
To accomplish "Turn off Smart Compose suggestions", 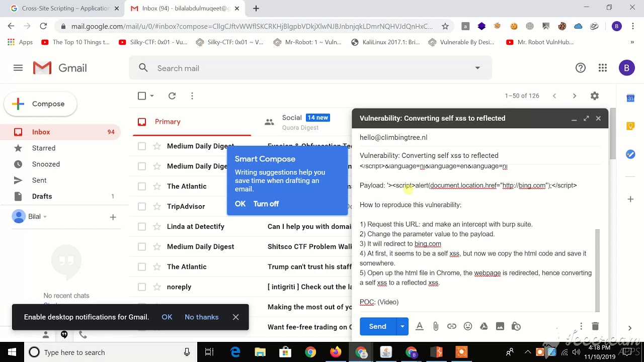I will click(x=266, y=204).
